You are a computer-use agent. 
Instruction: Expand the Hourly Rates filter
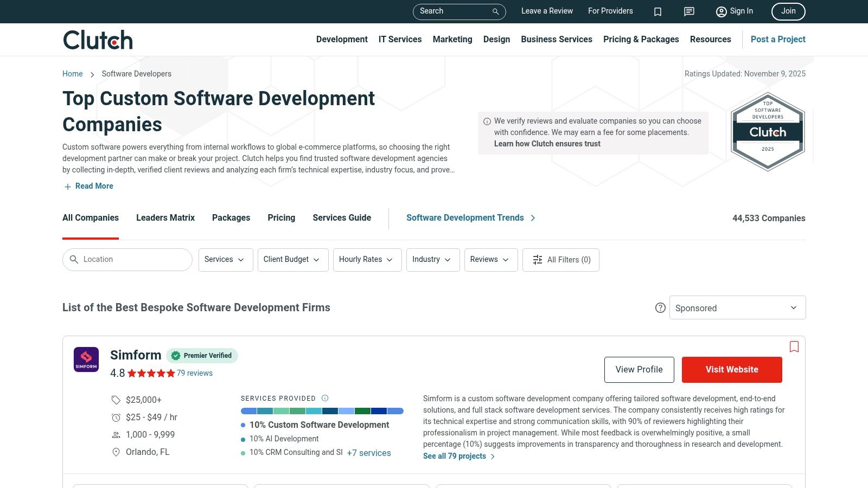point(367,260)
